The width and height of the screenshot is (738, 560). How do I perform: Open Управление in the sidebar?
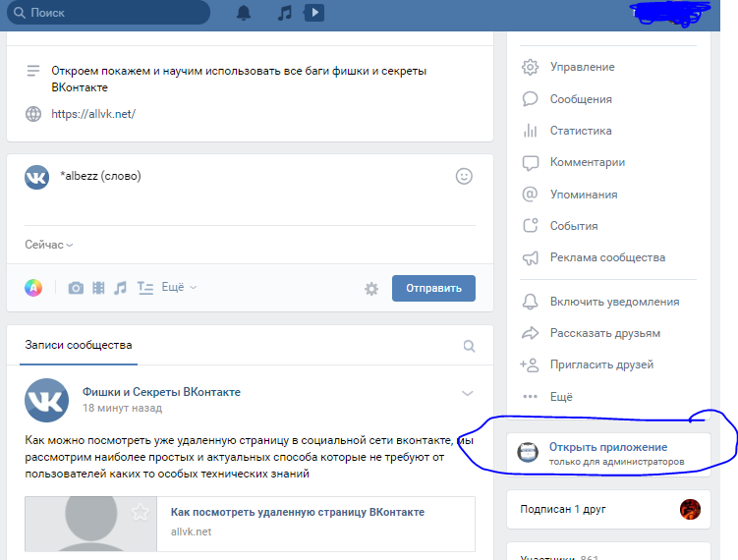tap(582, 67)
